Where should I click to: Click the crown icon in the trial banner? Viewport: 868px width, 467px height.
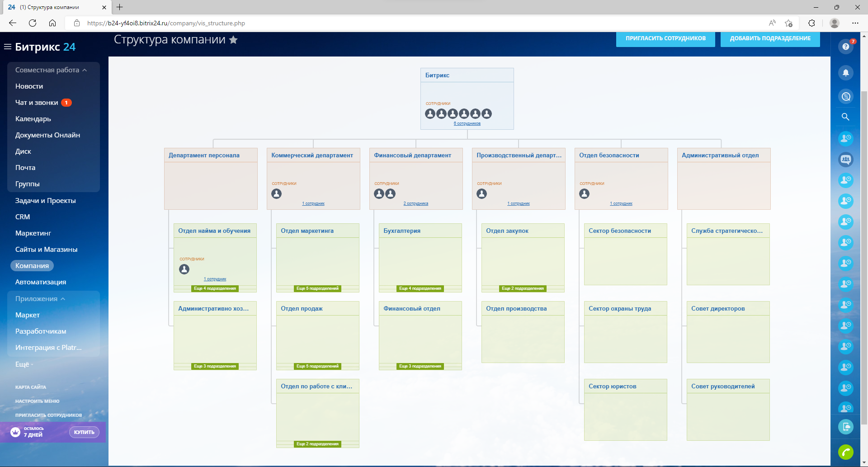(15, 432)
